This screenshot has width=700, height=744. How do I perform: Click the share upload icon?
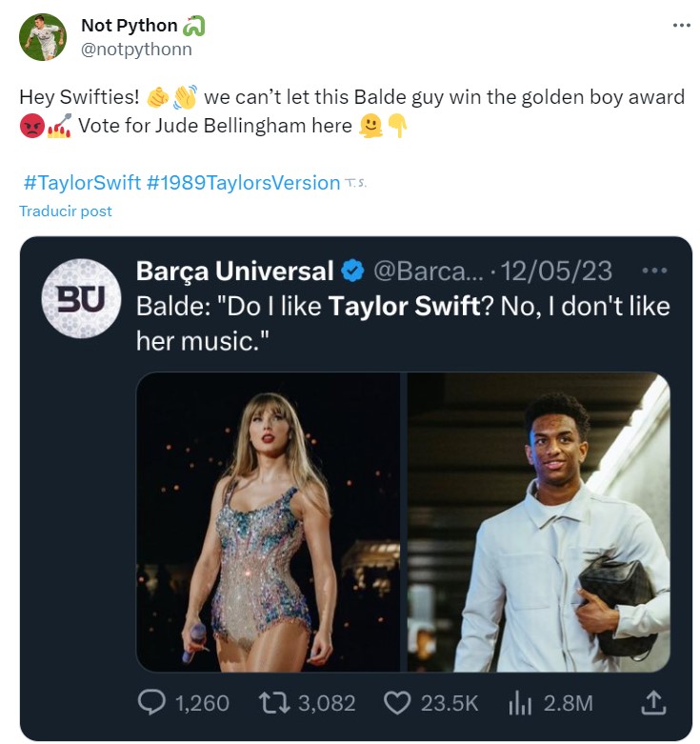(653, 702)
